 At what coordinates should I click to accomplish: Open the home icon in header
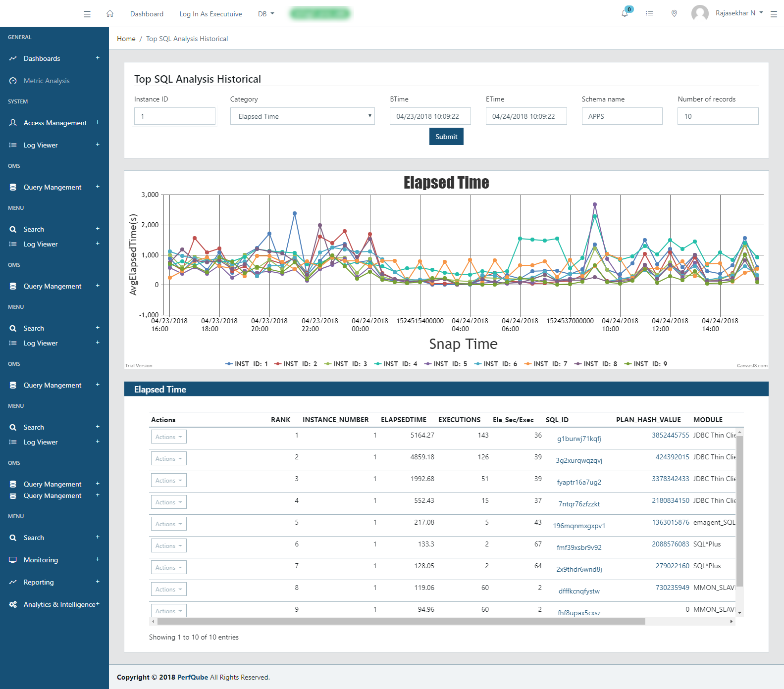click(x=110, y=14)
